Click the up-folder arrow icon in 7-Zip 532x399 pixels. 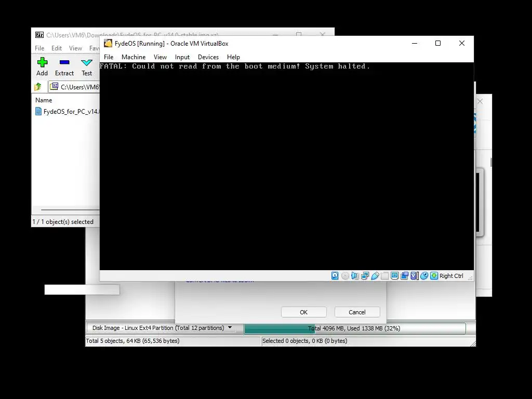37,87
